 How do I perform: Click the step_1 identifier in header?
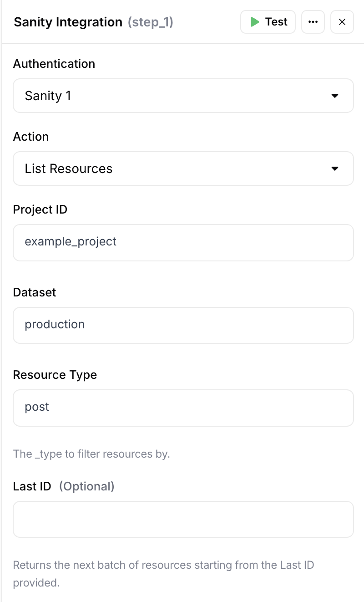click(151, 22)
